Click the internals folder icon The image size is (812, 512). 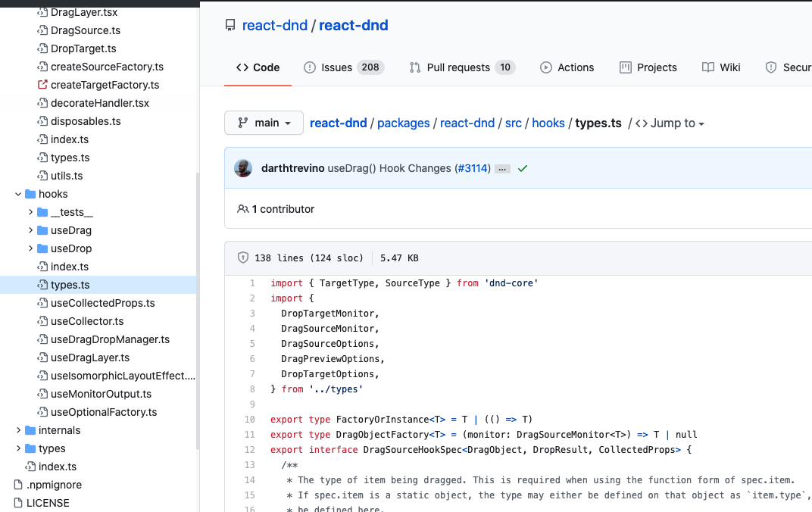[x=30, y=430]
